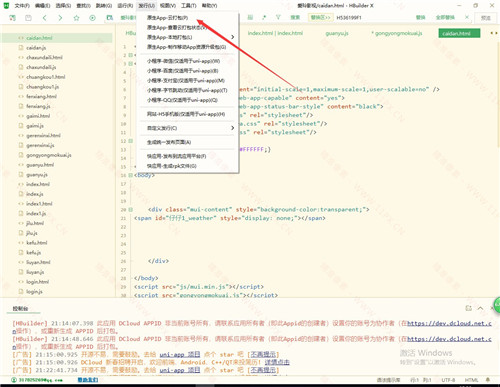
Task: Open the uni-app 项目 link in the 21:15:00.925 console line
Action: (x=180, y=354)
